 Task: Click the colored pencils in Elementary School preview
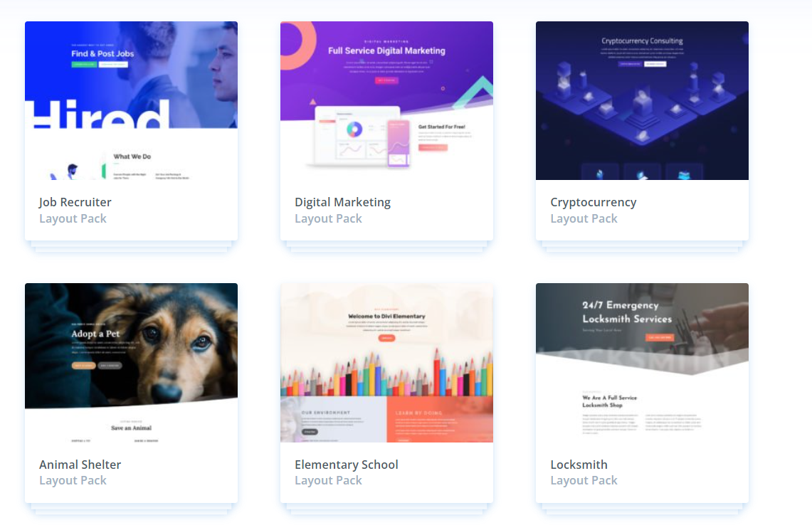tap(386, 373)
